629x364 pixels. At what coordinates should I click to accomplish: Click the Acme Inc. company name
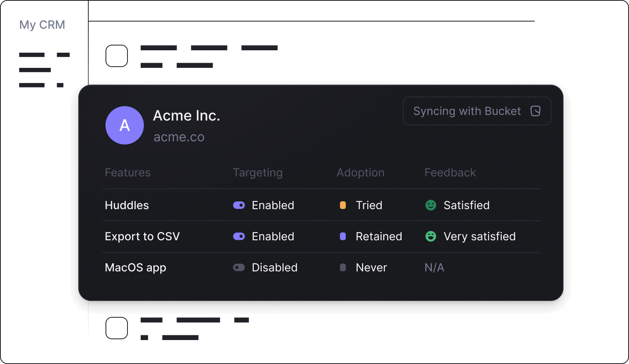[x=187, y=116]
